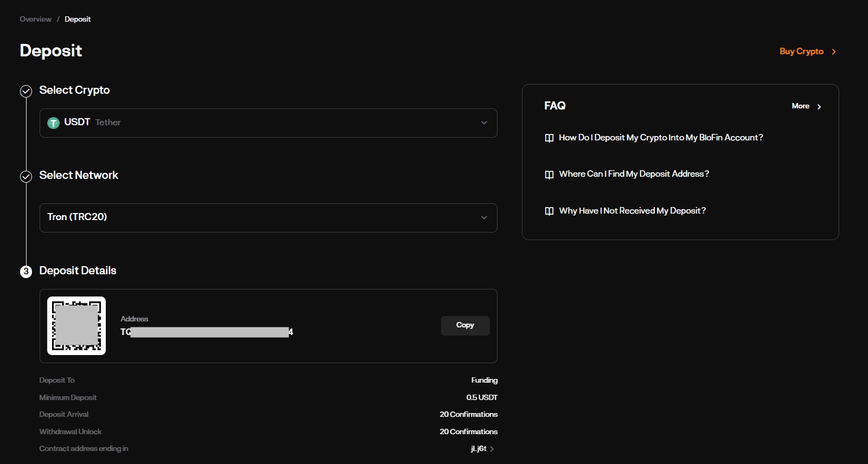Click the book icon beside 'How Do I Deposit' FAQ
The height and width of the screenshot is (464, 868).
point(549,138)
